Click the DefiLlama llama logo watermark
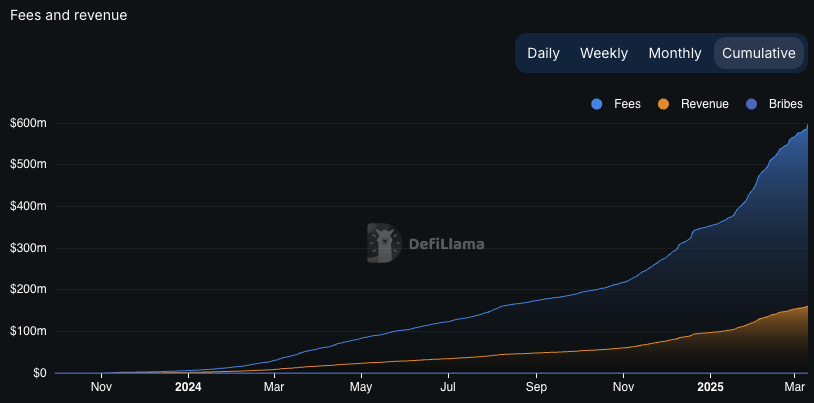814x403 pixels. [383, 243]
